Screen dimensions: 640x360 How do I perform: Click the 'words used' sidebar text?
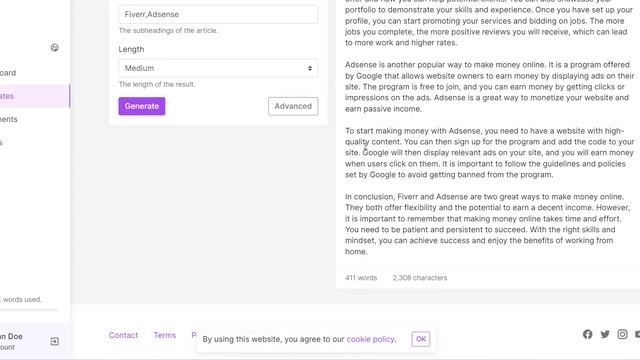point(21,300)
